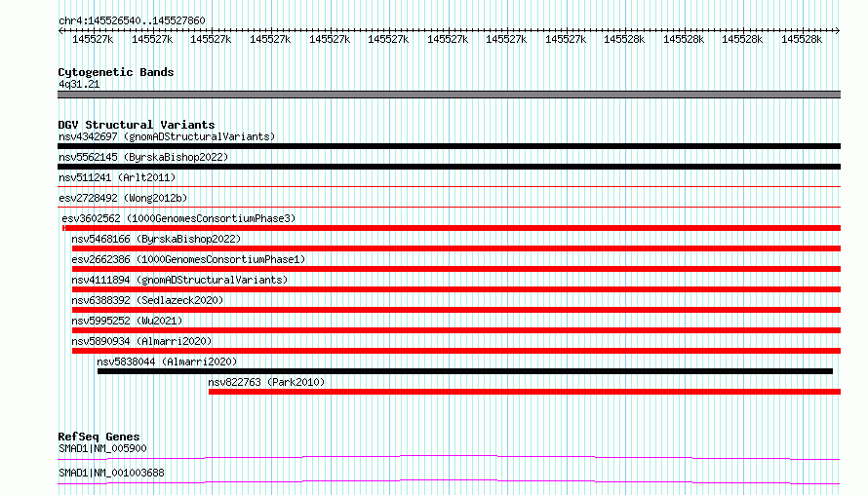Click the red bar of nsv822763
This screenshot has height=495, width=868.
click(x=525, y=392)
